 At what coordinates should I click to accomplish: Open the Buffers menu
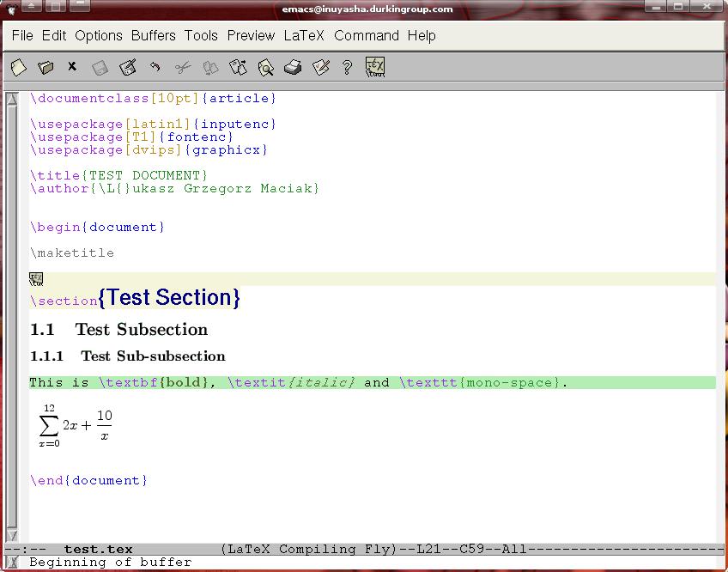click(153, 35)
